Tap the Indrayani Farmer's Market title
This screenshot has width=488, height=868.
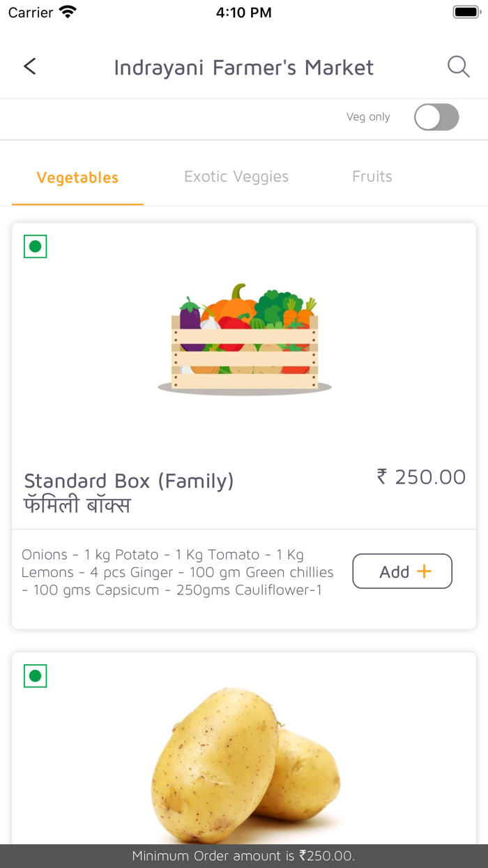(x=244, y=67)
